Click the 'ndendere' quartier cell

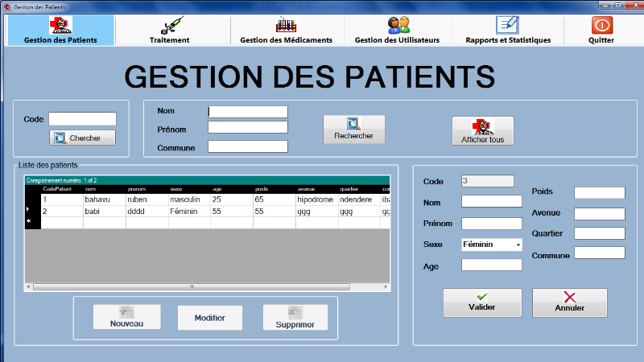359,200
